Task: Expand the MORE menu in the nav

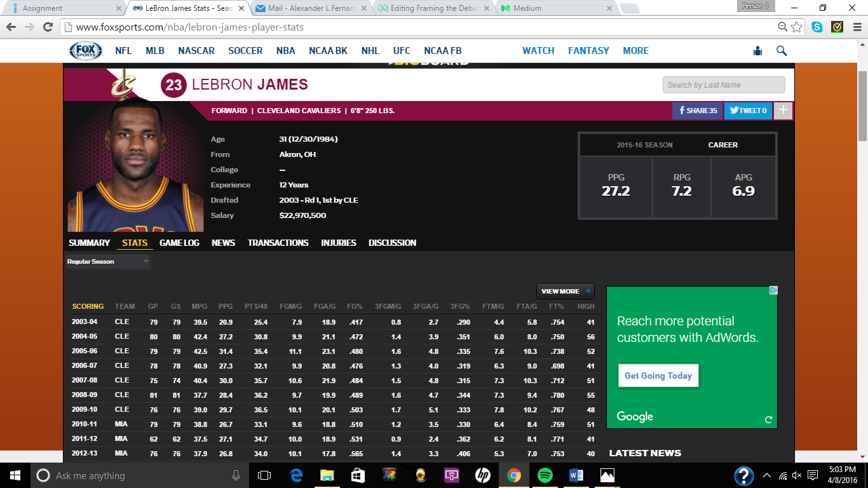Action: pyautogui.click(x=635, y=51)
